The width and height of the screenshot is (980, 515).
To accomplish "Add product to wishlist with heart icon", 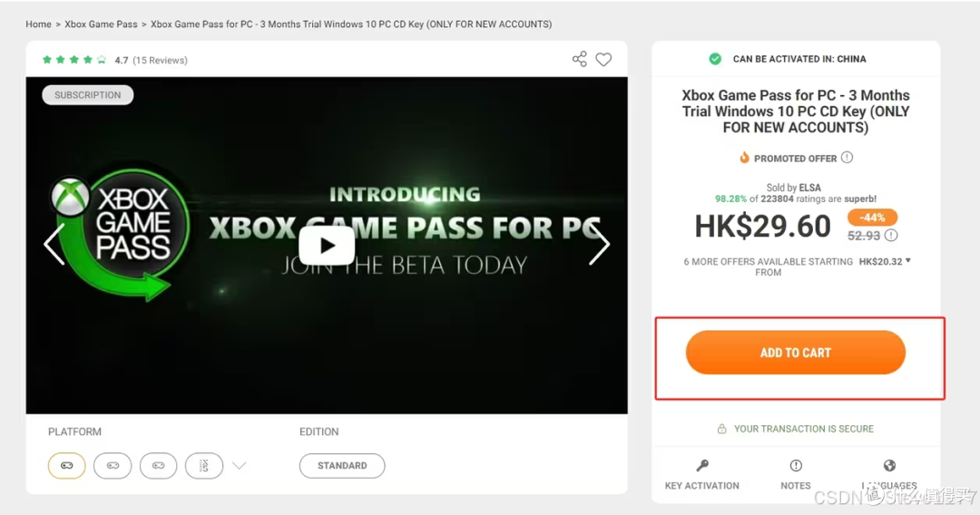I will pos(603,60).
